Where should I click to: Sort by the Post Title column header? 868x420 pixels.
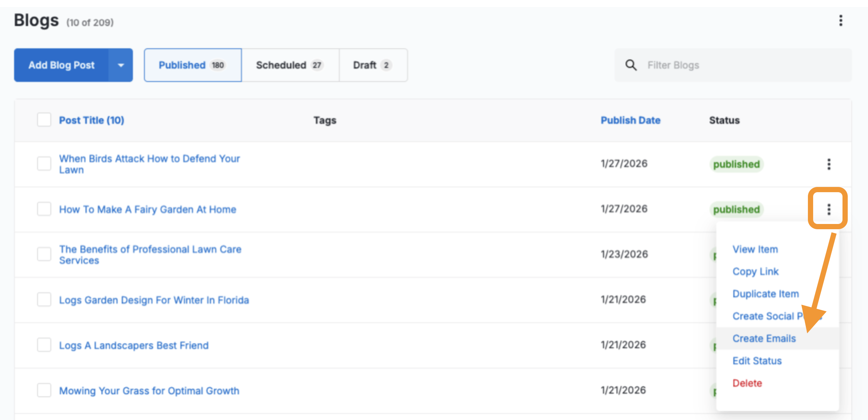coord(92,120)
